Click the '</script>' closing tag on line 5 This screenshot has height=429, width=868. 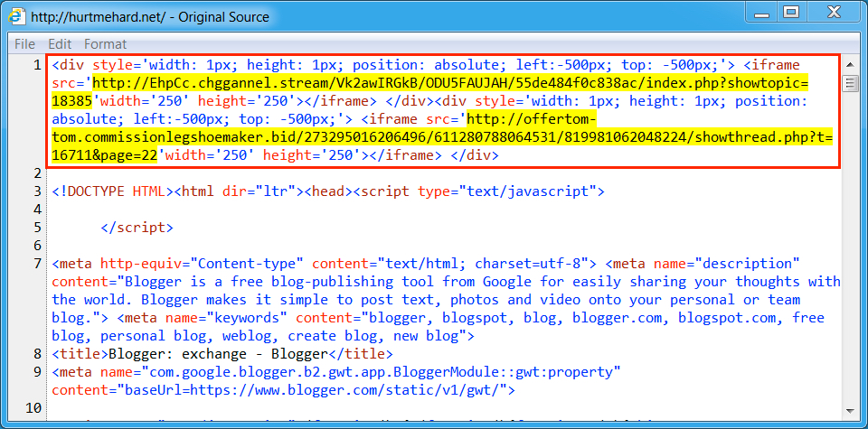pos(137,228)
